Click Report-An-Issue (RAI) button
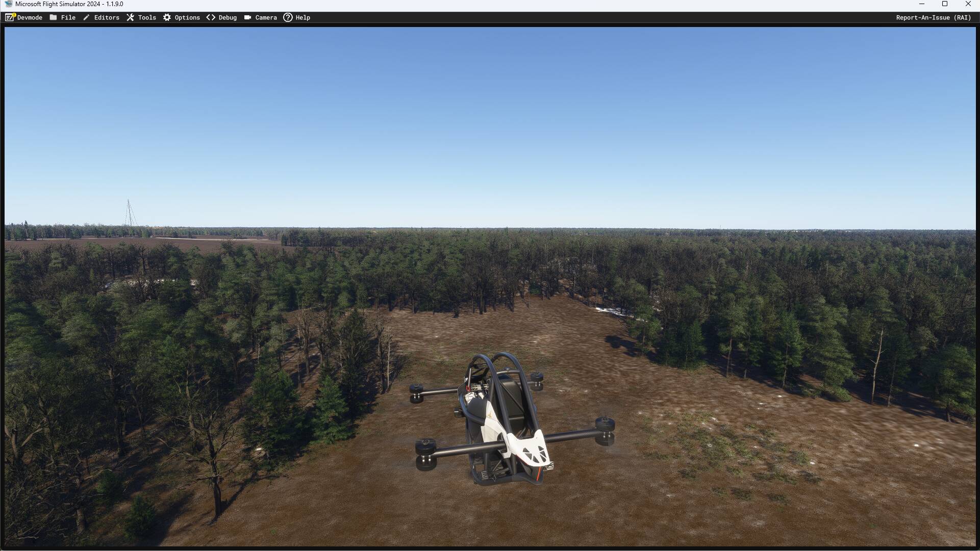 tap(933, 17)
